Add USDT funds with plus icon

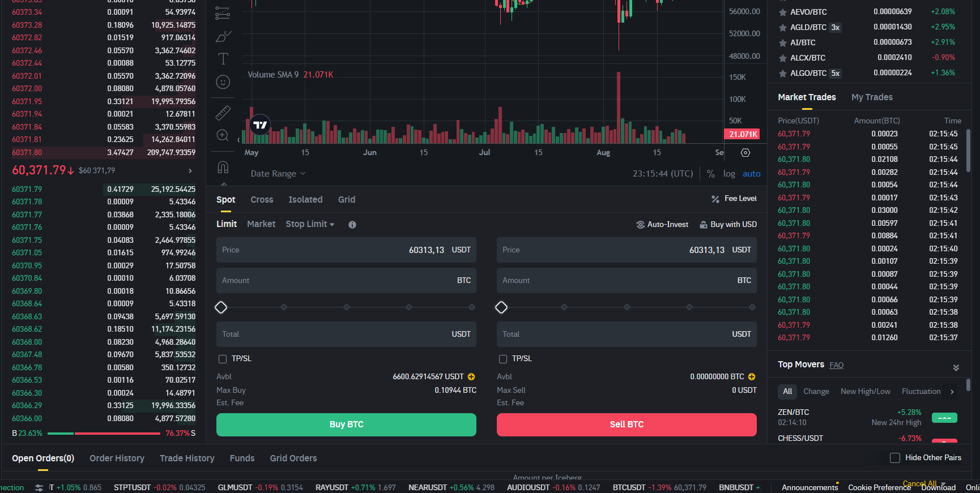pos(471,377)
